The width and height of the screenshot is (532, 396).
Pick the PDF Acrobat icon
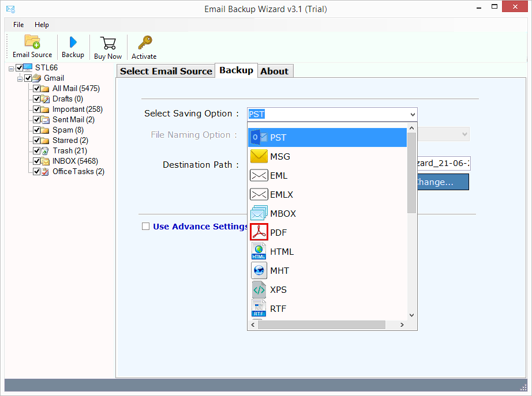[x=259, y=232]
